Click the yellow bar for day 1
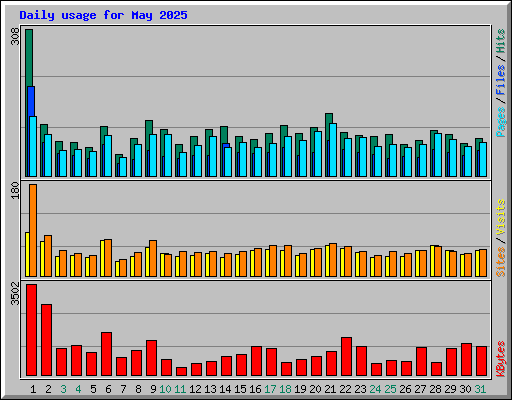The height and width of the screenshot is (400, 512). click(x=27, y=254)
